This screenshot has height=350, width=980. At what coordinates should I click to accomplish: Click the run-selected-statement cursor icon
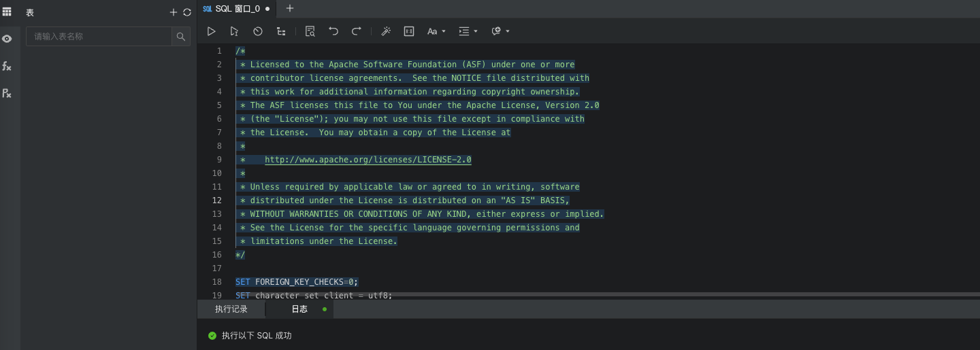[234, 31]
